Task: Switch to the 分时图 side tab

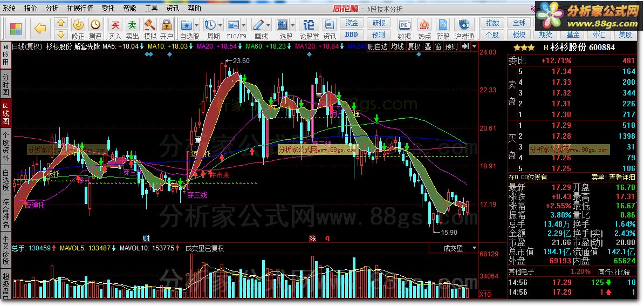Action: click(6, 85)
